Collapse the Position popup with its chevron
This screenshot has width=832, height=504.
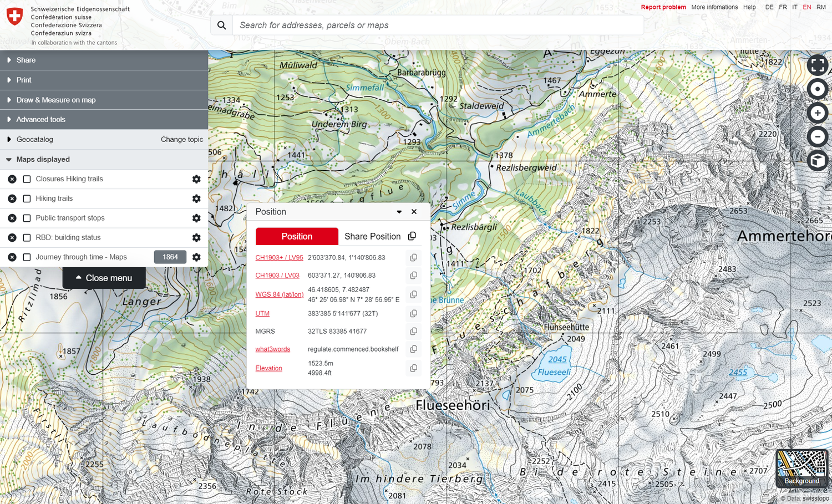point(399,212)
